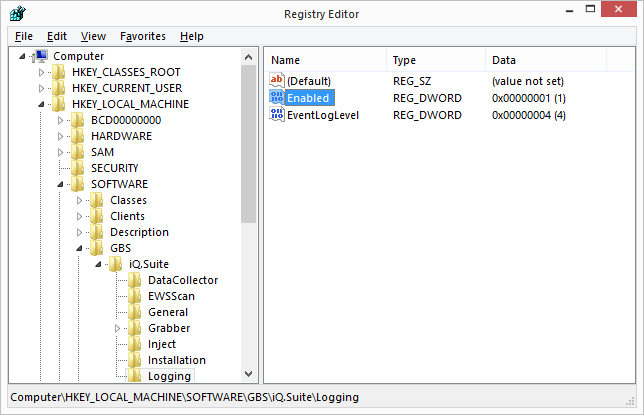Collapse the iQ.Suite key
Image resolution: width=644 pixels, height=415 pixels.
click(99, 264)
